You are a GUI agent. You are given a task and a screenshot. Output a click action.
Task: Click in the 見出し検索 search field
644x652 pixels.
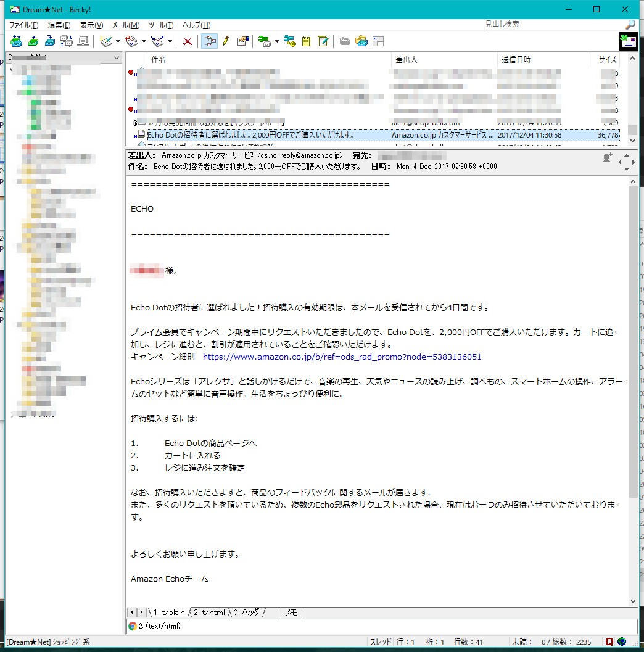[554, 24]
